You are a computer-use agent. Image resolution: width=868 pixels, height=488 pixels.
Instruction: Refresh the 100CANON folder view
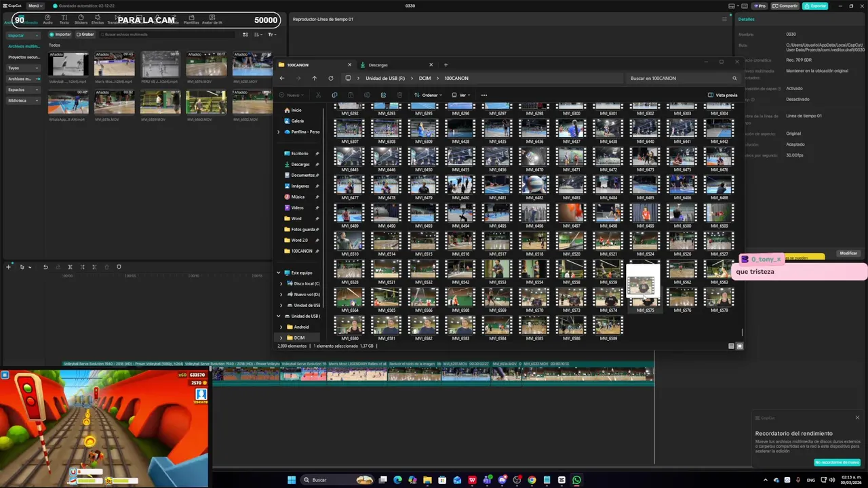coord(331,78)
